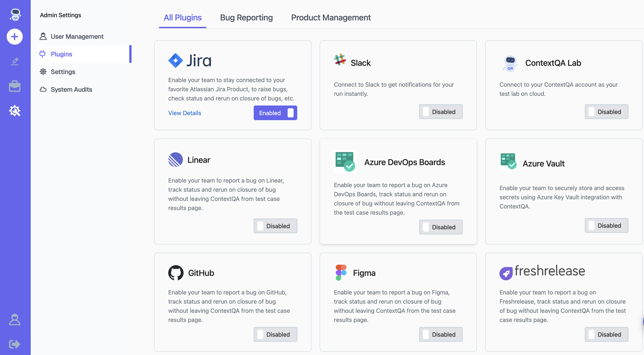
Task: Click the white plus create button
Action: tap(15, 37)
